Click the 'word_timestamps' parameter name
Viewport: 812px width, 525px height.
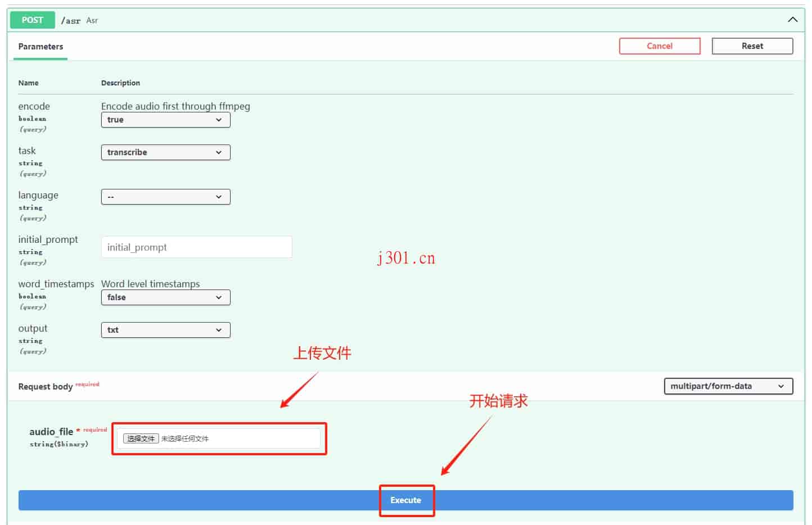click(x=56, y=284)
